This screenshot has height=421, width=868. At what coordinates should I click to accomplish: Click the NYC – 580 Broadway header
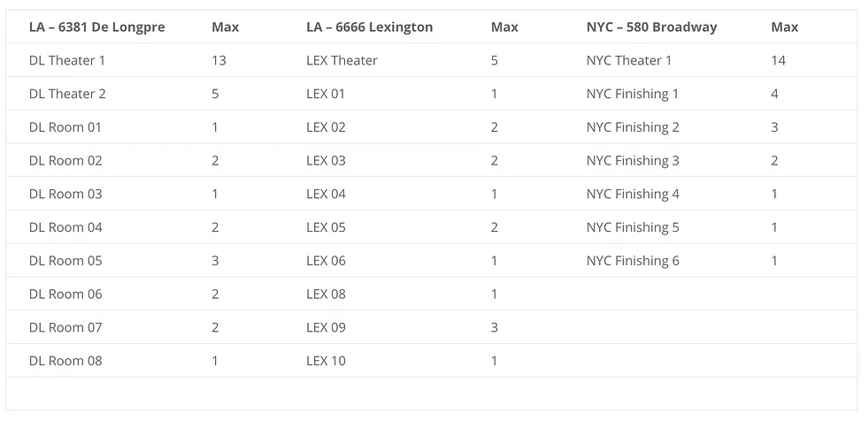[x=651, y=27]
